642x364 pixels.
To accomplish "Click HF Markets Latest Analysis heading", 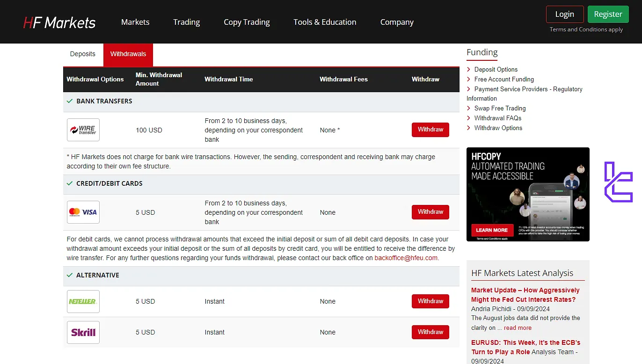I will pyautogui.click(x=522, y=273).
